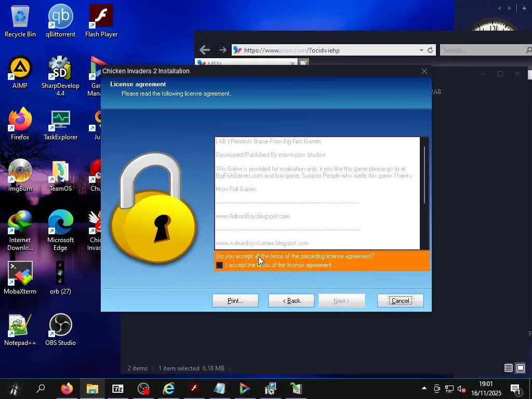Close the MSN tab in Internet Explorer

pyautogui.click(x=292, y=63)
